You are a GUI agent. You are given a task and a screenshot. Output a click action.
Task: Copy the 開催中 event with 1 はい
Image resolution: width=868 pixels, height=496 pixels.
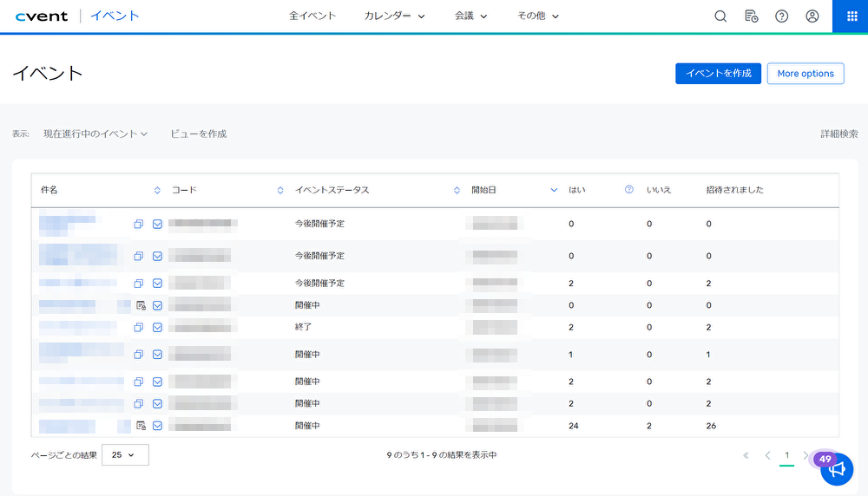(138, 355)
